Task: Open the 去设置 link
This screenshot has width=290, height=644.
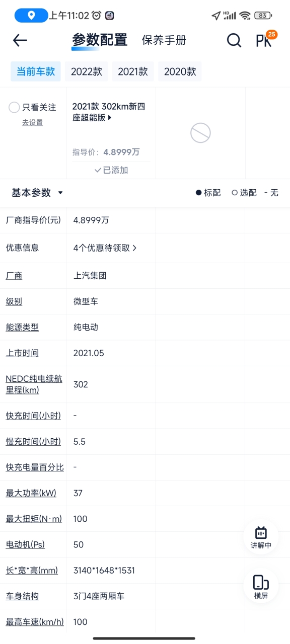Action: click(32, 122)
